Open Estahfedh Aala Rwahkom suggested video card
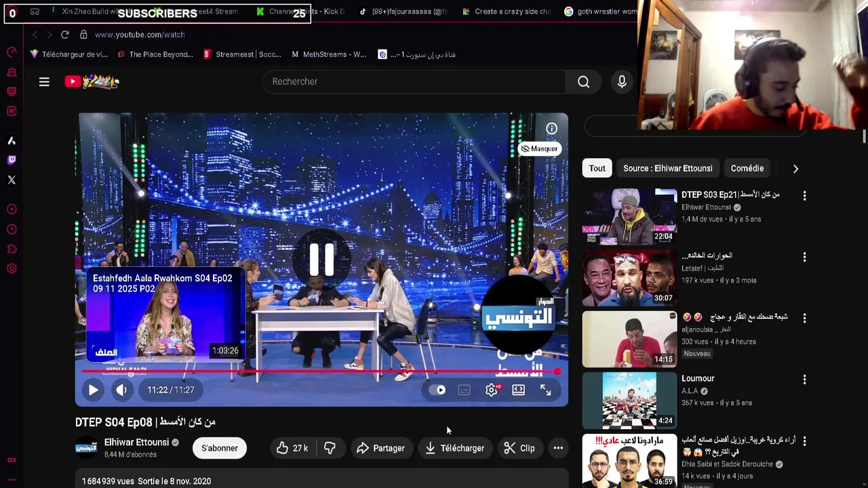Image resolution: width=868 pixels, height=488 pixels. pos(167,315)
